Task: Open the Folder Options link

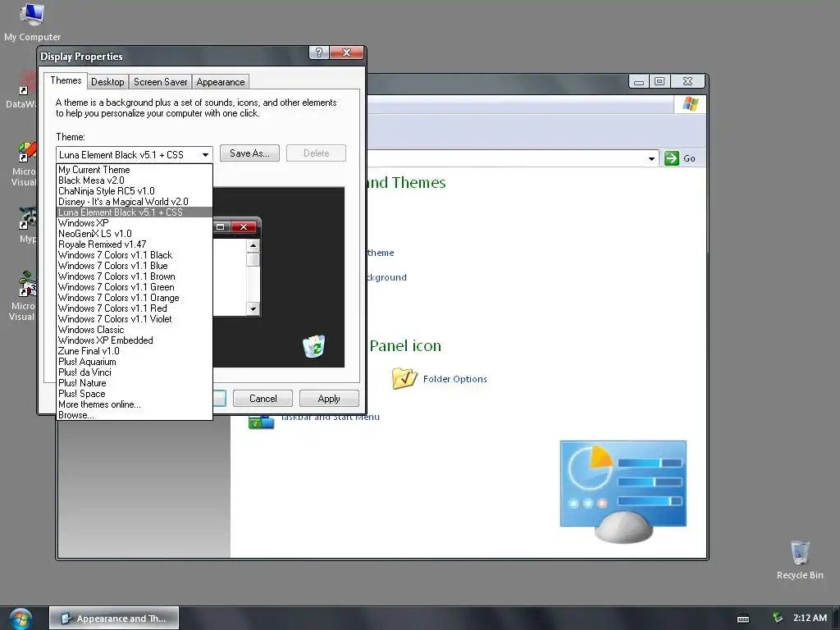Action: [x=454, y=379]
